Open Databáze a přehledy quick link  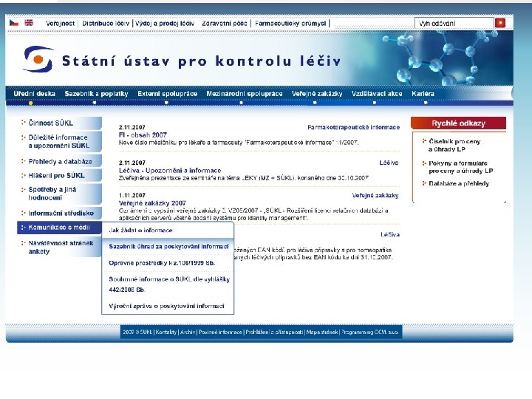point(459,183)
